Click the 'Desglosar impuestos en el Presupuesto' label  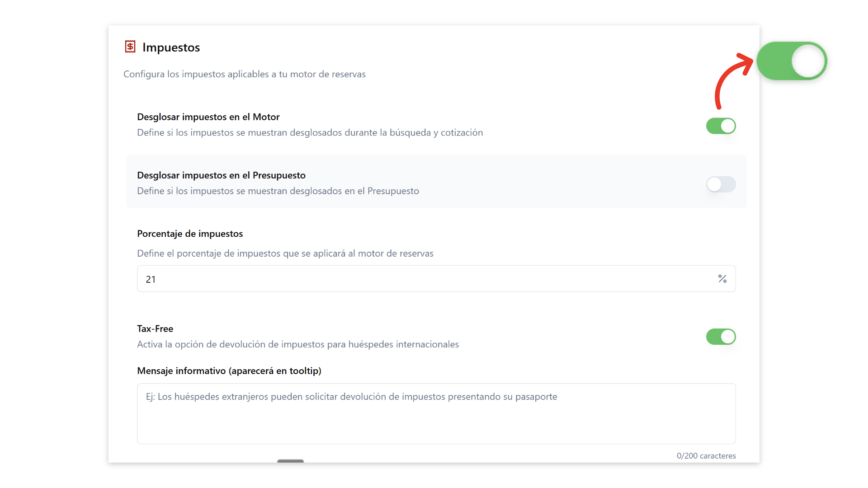221,175
